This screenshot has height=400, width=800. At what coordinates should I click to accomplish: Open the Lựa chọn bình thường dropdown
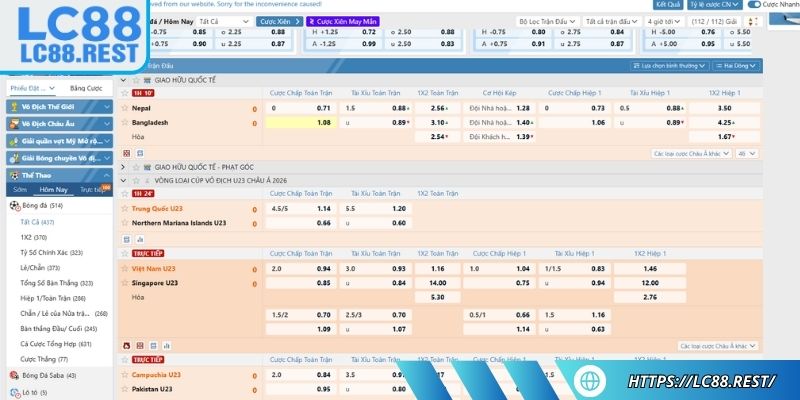(670, 66)
